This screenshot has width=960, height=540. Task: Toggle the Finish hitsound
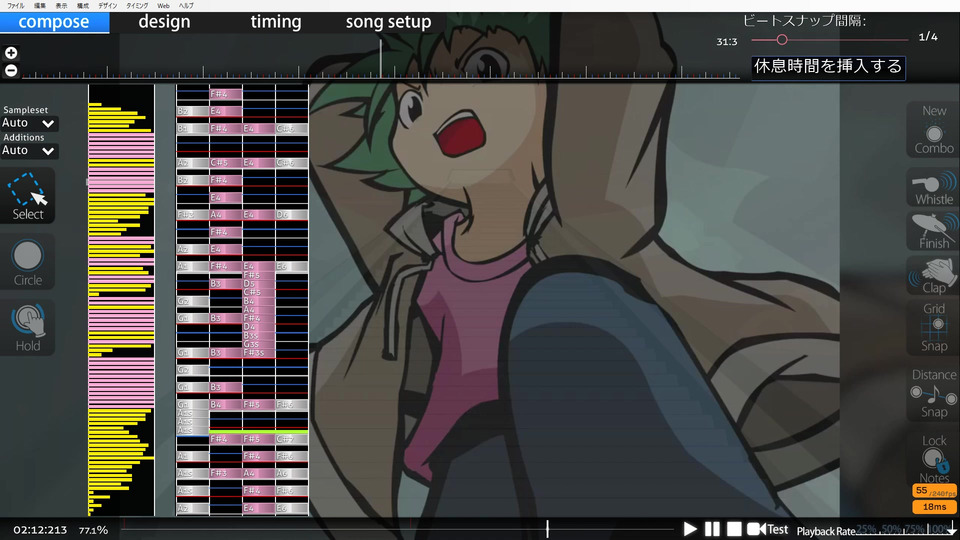point(934,232)
